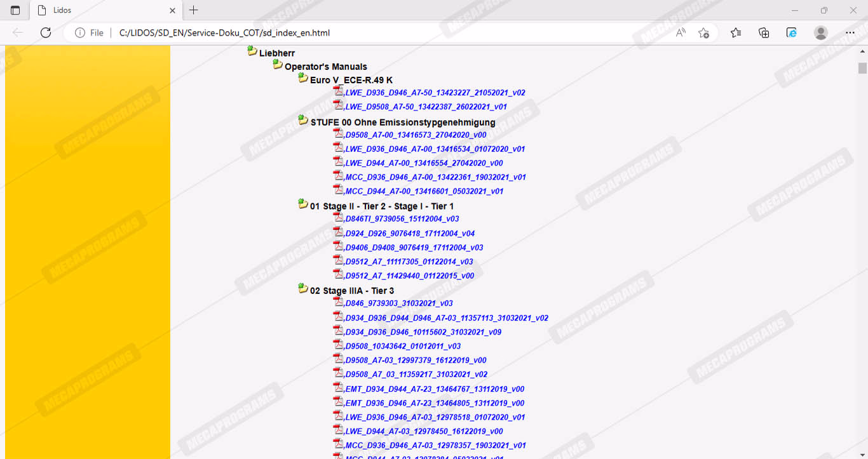The width and height of the screenshot is (868, 459).
Task: Open D9512_A7_11429440_01122015_v00 link
Action: click(x=410, y=276)
